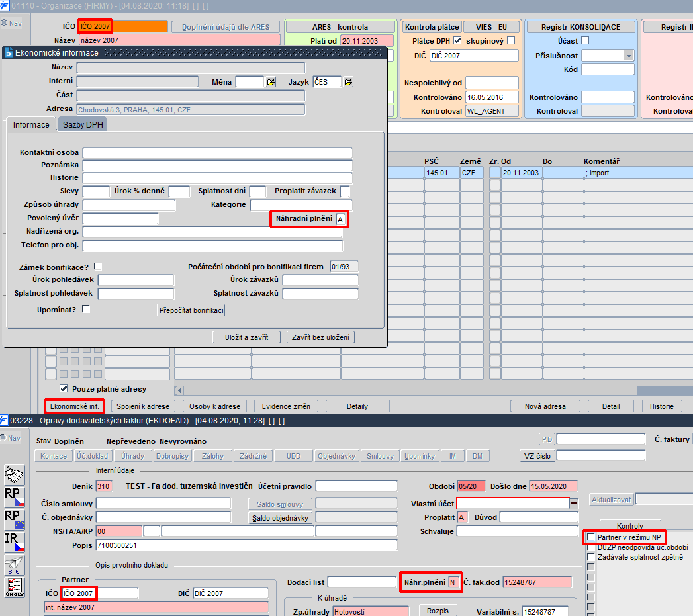Switch to the Informace tab

[31, 124]
